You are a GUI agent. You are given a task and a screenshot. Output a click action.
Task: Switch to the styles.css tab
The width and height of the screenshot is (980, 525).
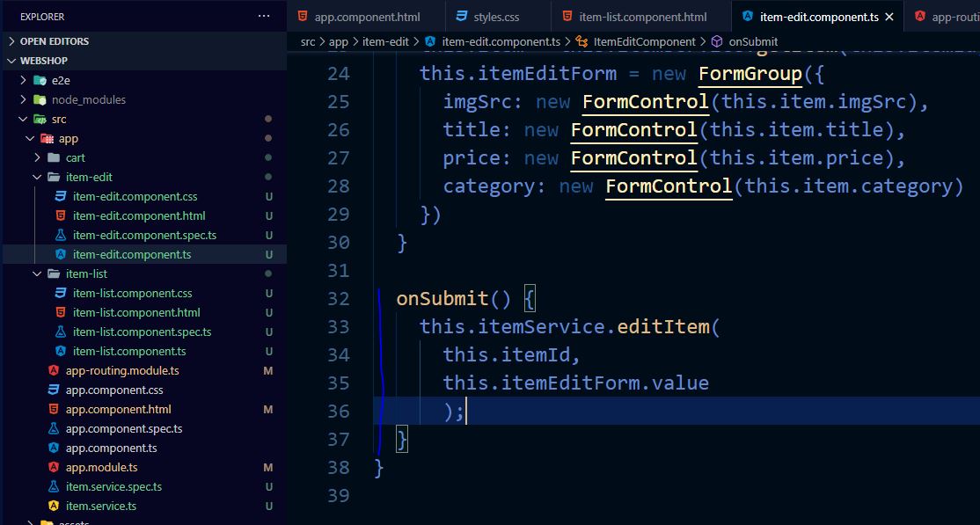(497, 16)
